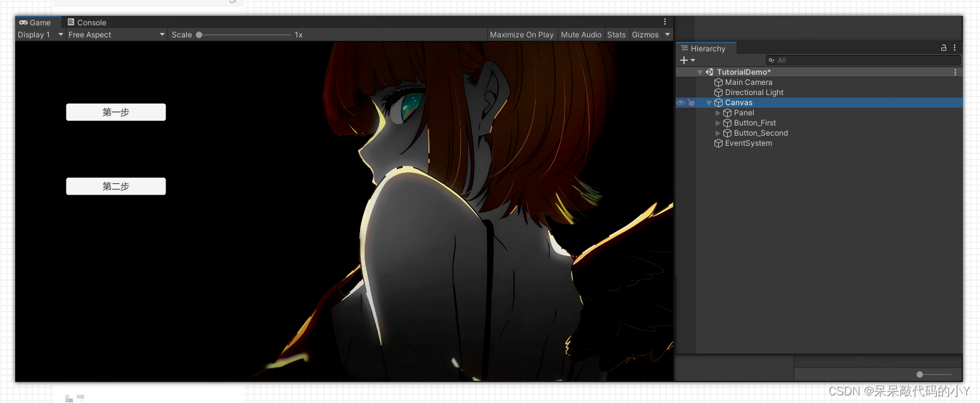
Task: Click the cube icon of Directional Light
Action: 718,93
